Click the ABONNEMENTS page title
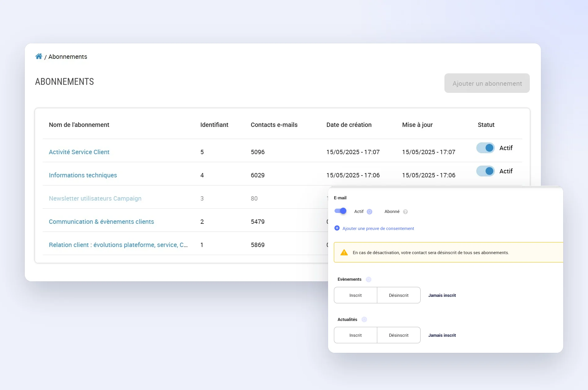 (64, 82)
